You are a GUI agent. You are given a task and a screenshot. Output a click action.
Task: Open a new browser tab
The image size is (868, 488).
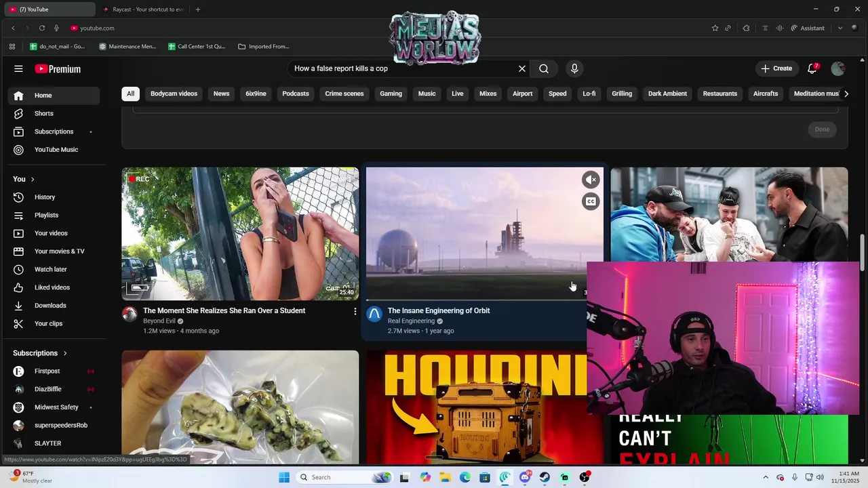[x=198, y=9]
